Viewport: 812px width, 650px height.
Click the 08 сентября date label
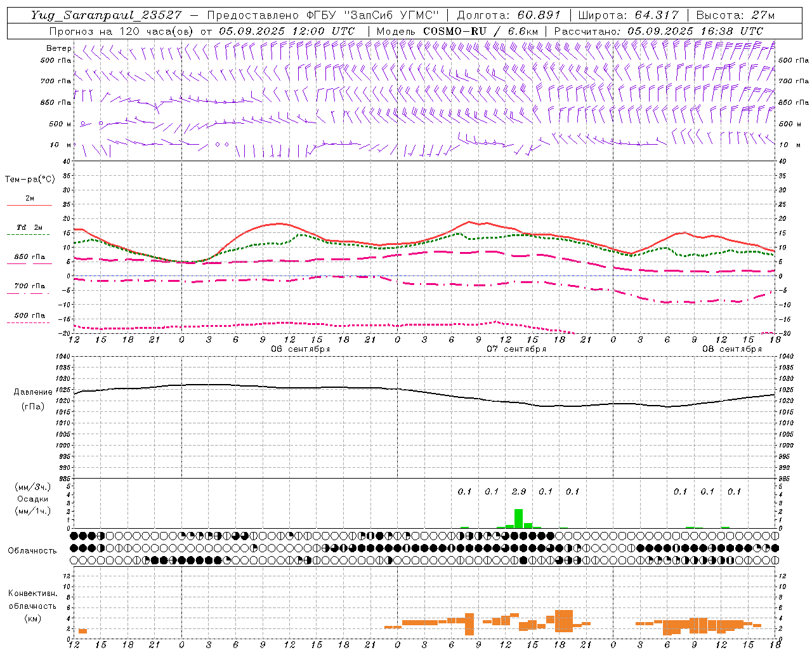point(732,349)
